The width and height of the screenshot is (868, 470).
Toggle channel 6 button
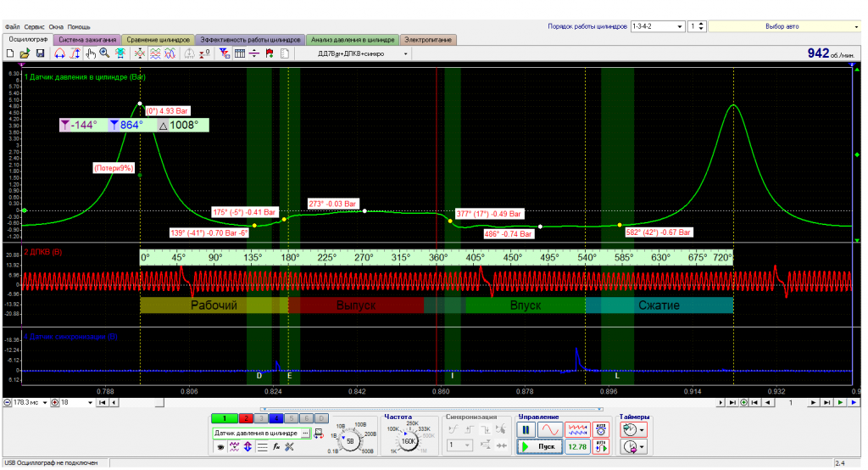(x=306, y=418)
